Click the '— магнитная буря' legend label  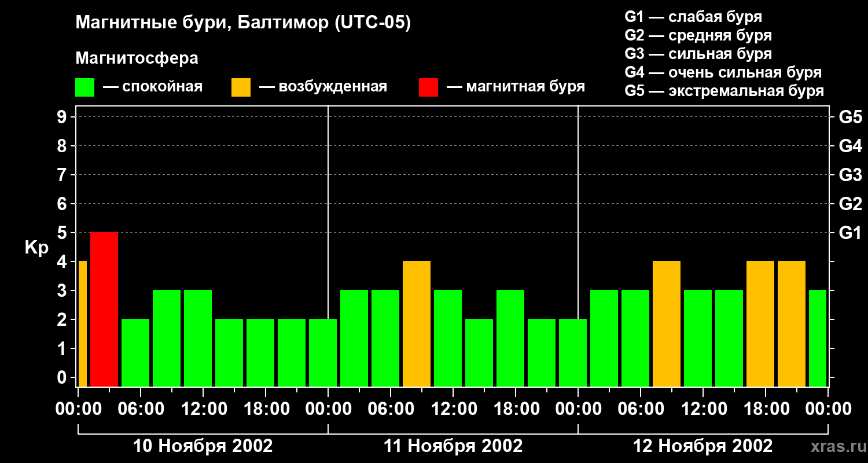tap(516, 87)
